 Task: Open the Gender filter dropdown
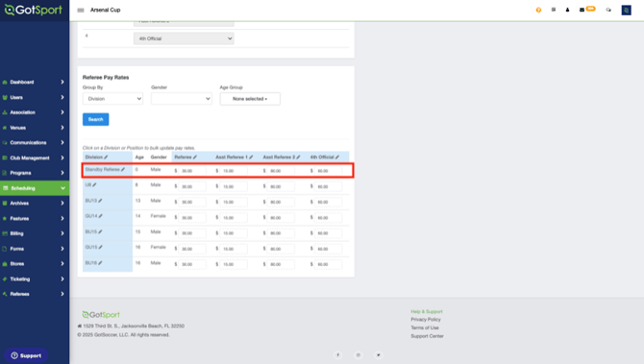[181, 99]
